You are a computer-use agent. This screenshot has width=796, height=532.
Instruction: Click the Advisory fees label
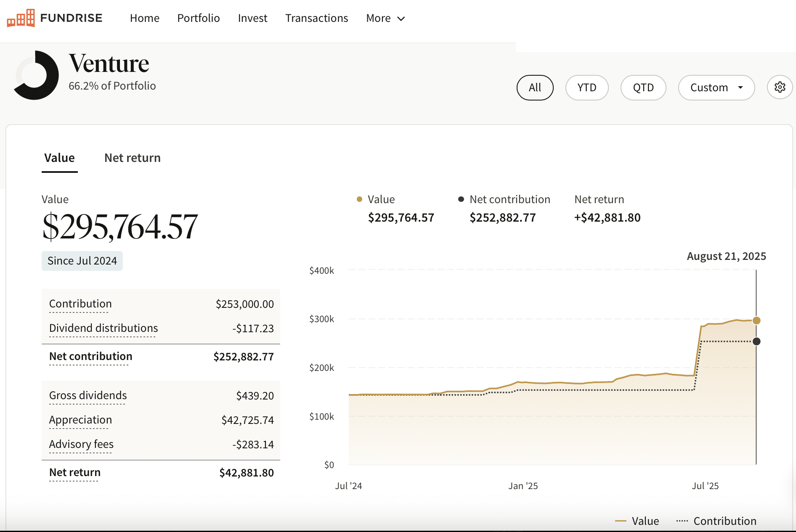81,444
